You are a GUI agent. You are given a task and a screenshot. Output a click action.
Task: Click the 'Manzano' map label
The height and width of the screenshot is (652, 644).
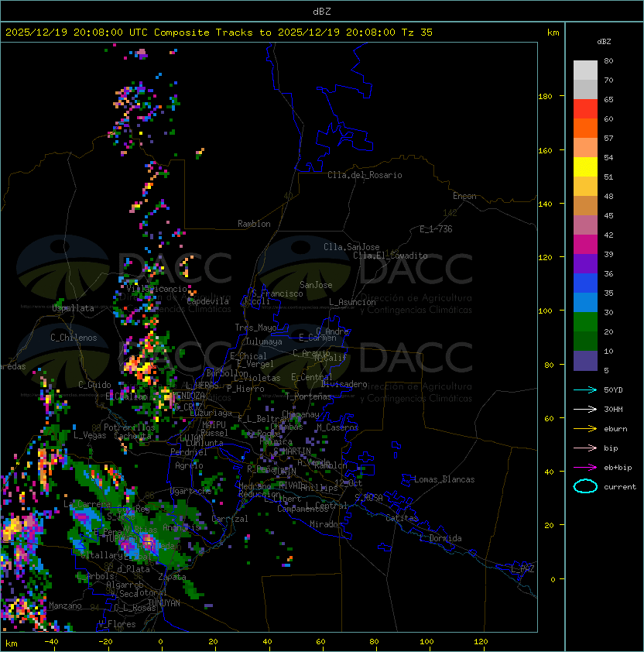(x=65, y=606)
